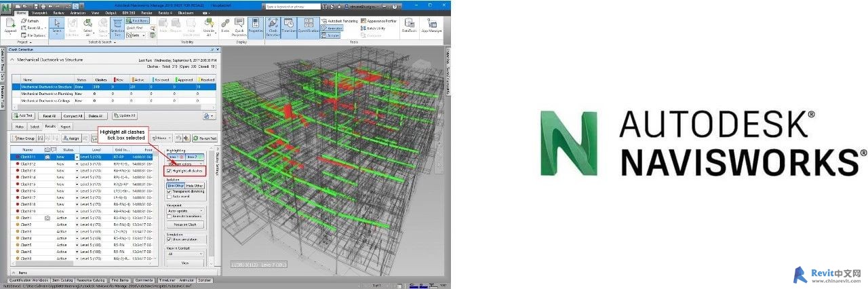Open the None grouping dropdown in Results

pos(161,138)
